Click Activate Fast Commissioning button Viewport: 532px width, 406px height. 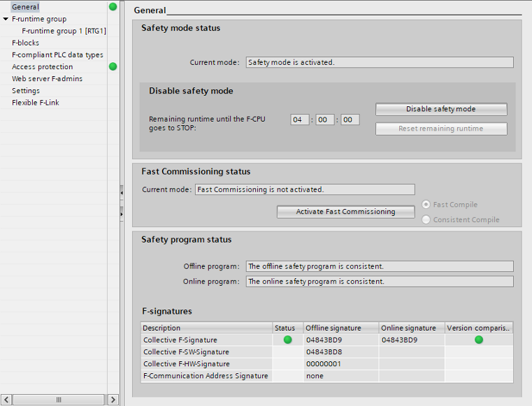pos(345,212)
